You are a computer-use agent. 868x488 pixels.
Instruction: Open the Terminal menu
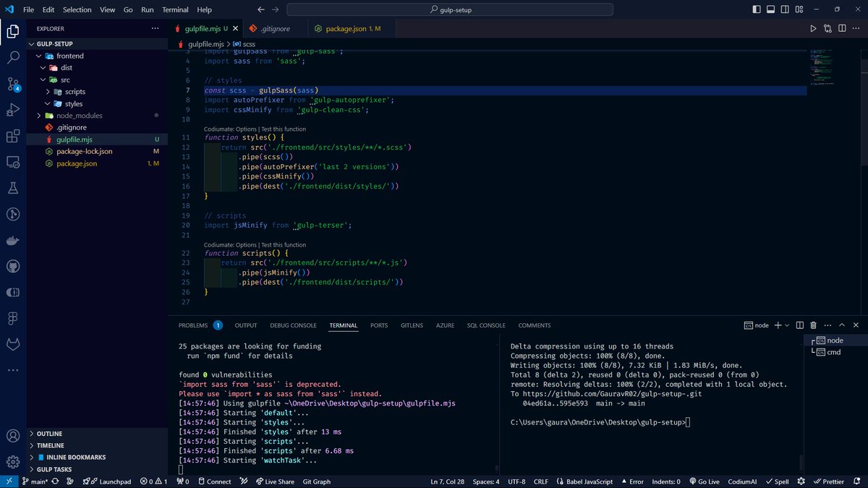click(175, 9)
